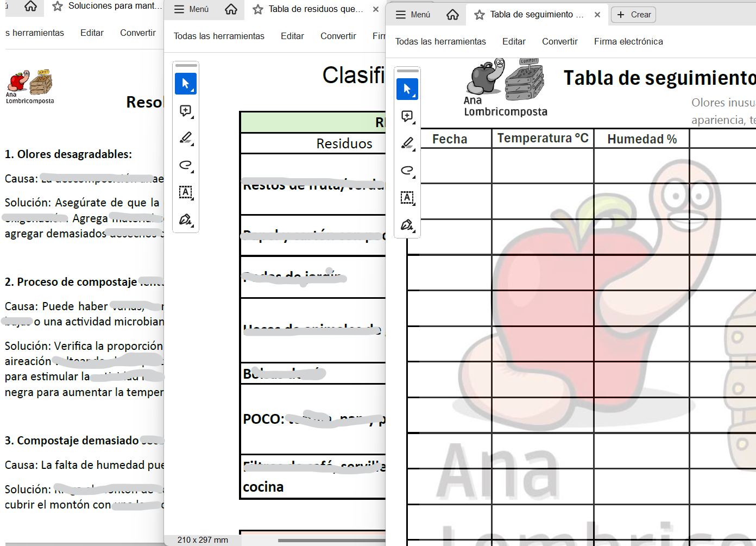Star the Tabla de seguimiento document
Screen dimensions: 756x546
pyautogui.click(x=480, y=15)
